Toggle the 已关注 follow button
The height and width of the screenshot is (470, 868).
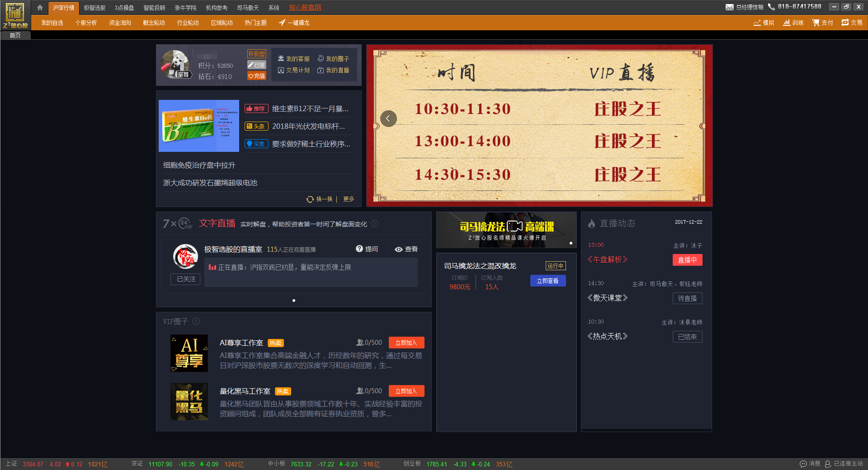pyautogui.click(x=185, y=279)
